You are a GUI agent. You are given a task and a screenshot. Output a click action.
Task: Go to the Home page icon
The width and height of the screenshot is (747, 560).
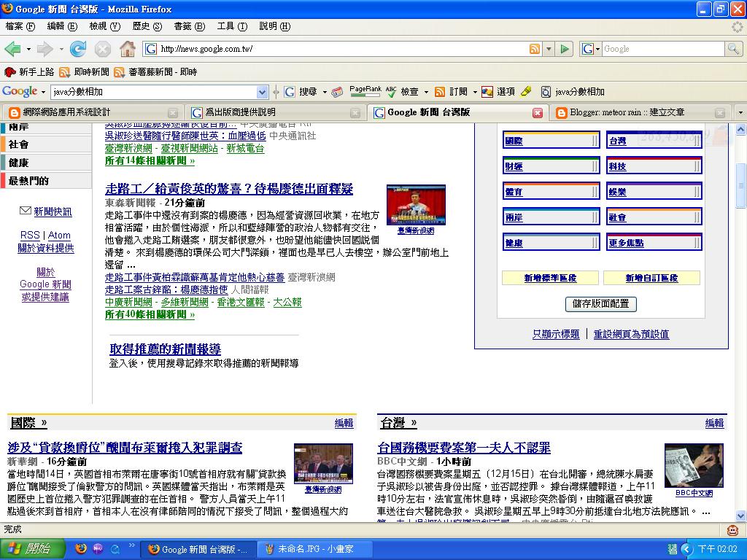click(127, 49)
